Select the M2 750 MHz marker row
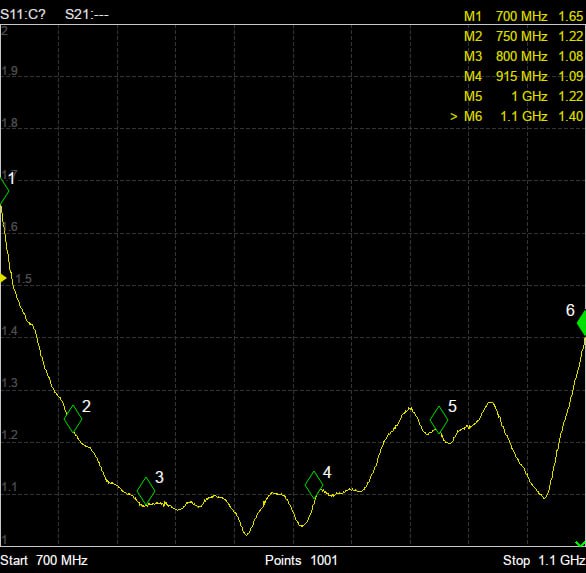The image size is (586, 573). point(523,36)
